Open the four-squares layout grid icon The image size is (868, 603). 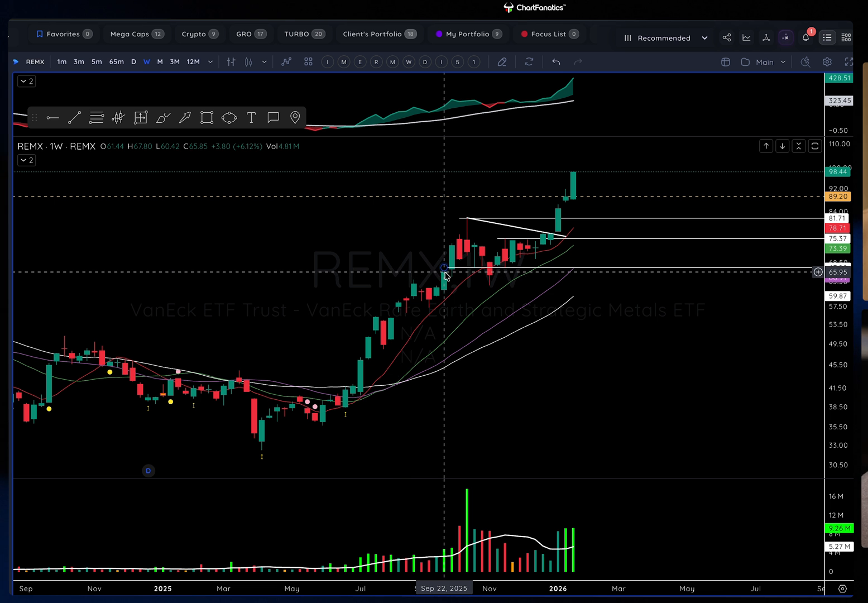[308, 62]
